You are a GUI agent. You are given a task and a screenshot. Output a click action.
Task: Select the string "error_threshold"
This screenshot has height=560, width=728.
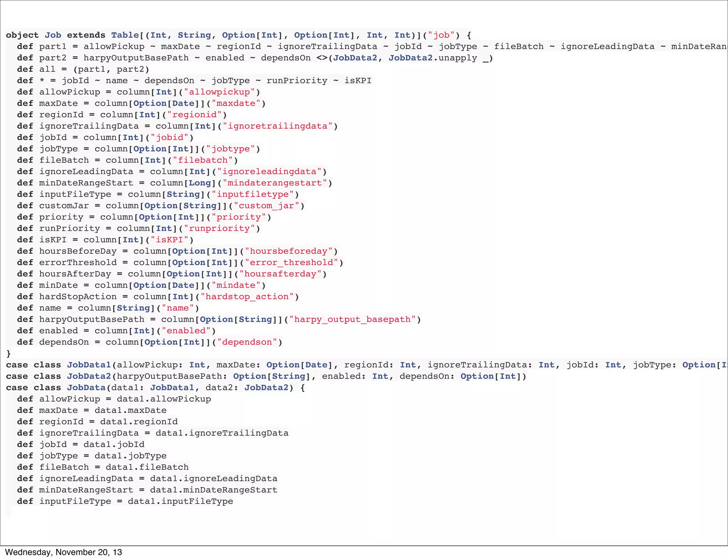pyautogui.click(x=291, y=263)
